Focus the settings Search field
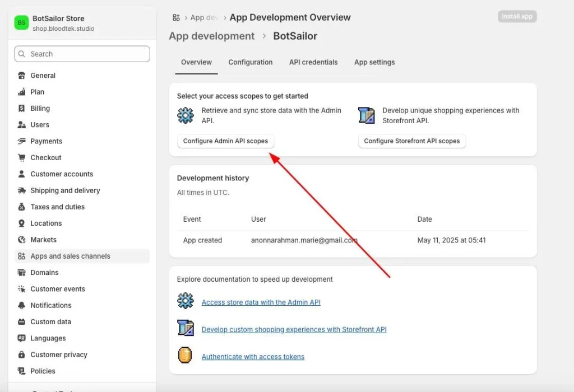574x392 pixels. click(x=82, y=54)
